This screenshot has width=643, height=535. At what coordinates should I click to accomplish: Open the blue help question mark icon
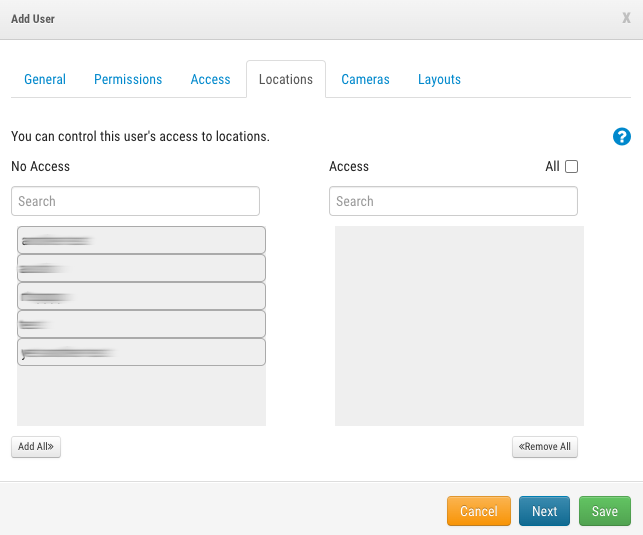point(621,137)
